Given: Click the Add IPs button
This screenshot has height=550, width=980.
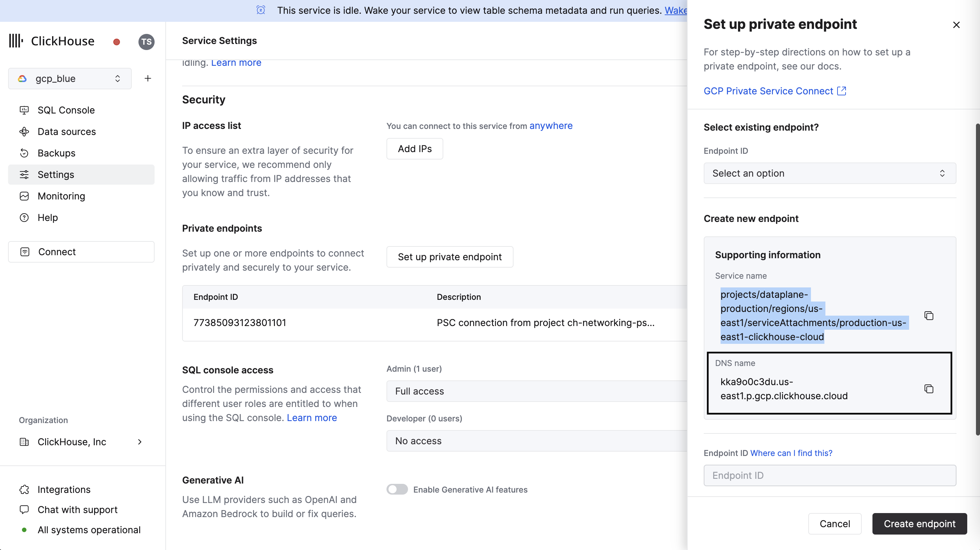Looking at the screenshot, I should coord(414,149).
